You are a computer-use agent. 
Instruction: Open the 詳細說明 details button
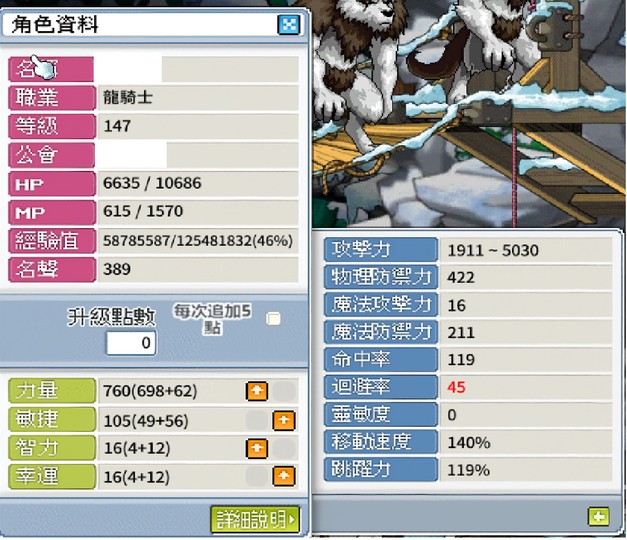coord(255,519)
